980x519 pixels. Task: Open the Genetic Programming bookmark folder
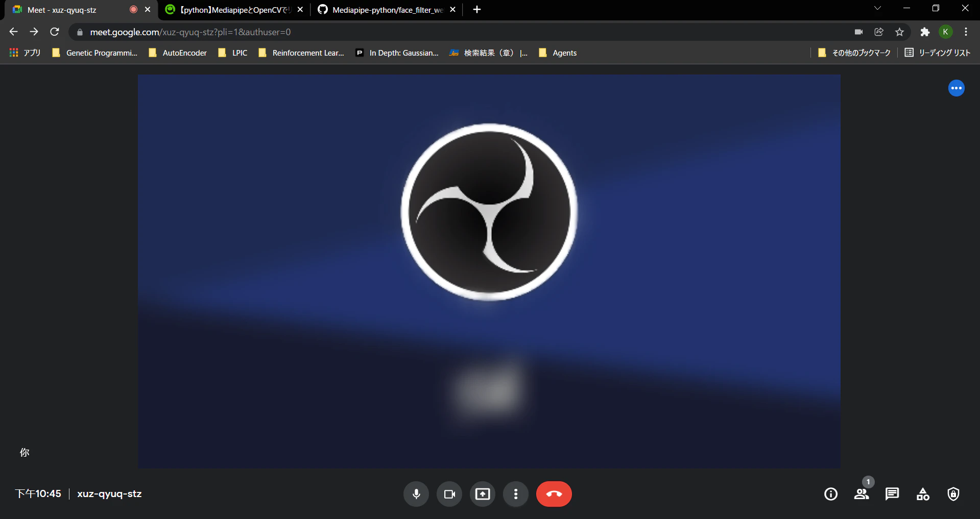[x=95, y=53]
